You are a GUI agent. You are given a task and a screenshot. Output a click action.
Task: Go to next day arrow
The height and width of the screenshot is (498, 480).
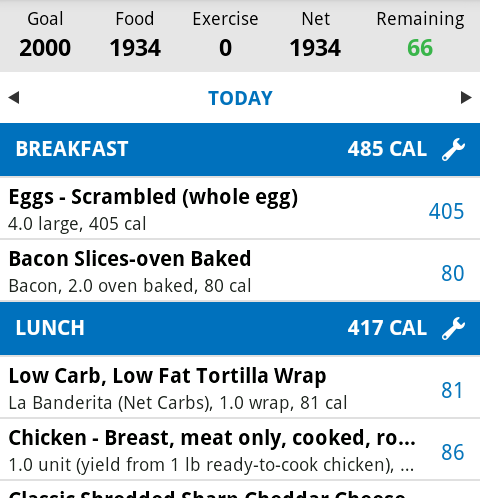coord(466,98)
